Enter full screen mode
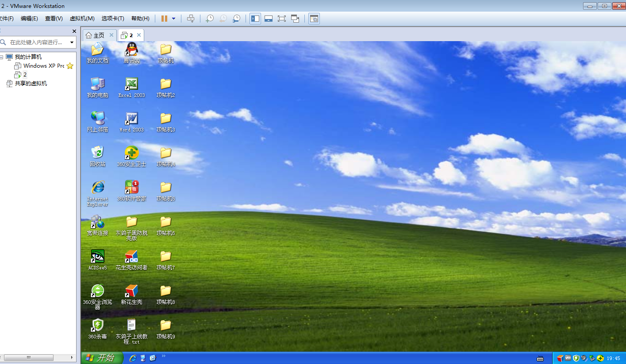 tap(282, 19)
